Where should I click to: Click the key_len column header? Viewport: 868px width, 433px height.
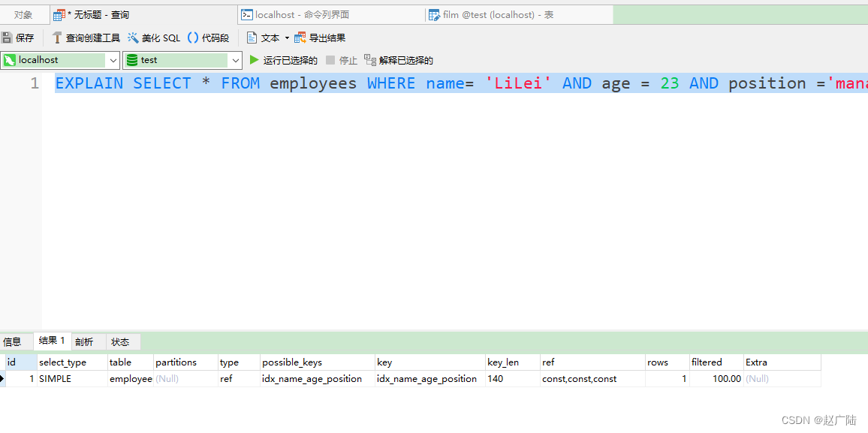tap(513, 362)
